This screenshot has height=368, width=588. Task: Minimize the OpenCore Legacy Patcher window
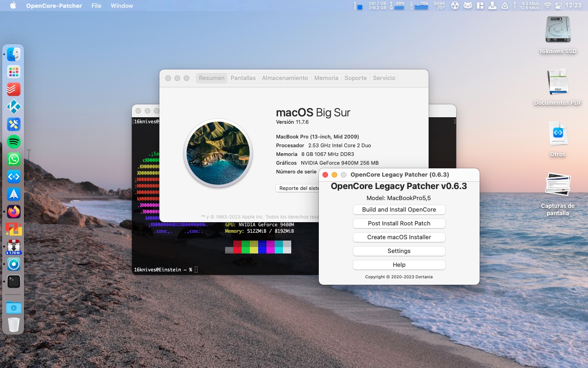[334, 175]
